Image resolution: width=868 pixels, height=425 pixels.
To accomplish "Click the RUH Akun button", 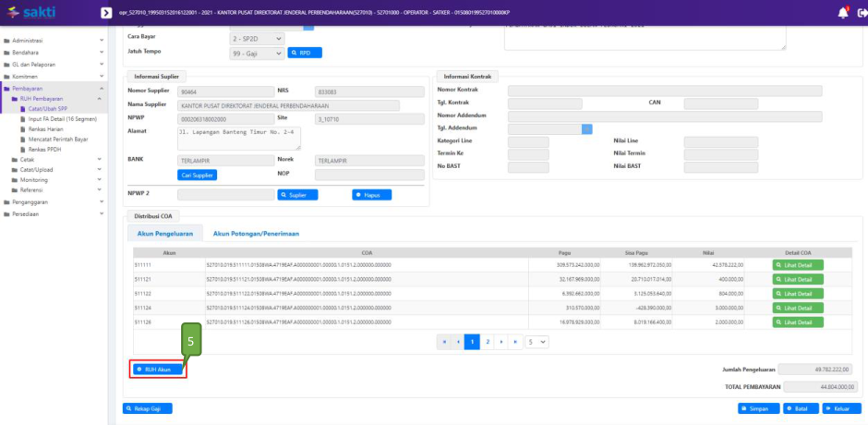I will [x=157, y=370].
